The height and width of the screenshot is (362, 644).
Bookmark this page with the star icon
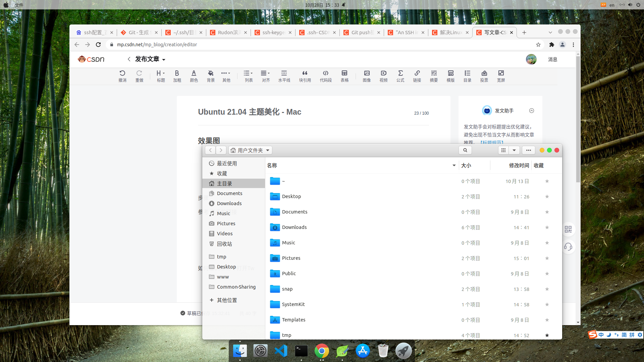tap(538, 45)
